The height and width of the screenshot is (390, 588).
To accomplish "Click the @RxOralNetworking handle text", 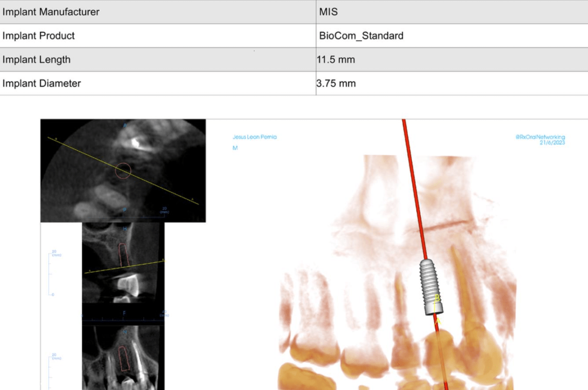I will (540, 137).
